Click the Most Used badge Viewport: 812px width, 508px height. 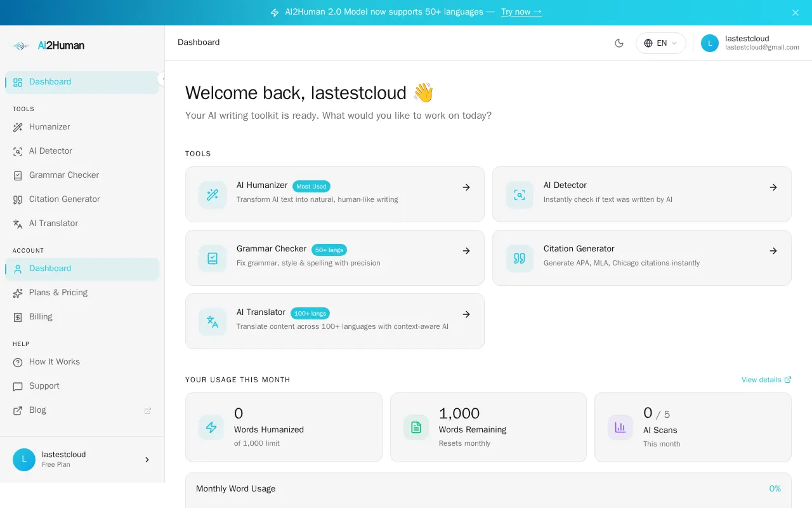(311, 186)
